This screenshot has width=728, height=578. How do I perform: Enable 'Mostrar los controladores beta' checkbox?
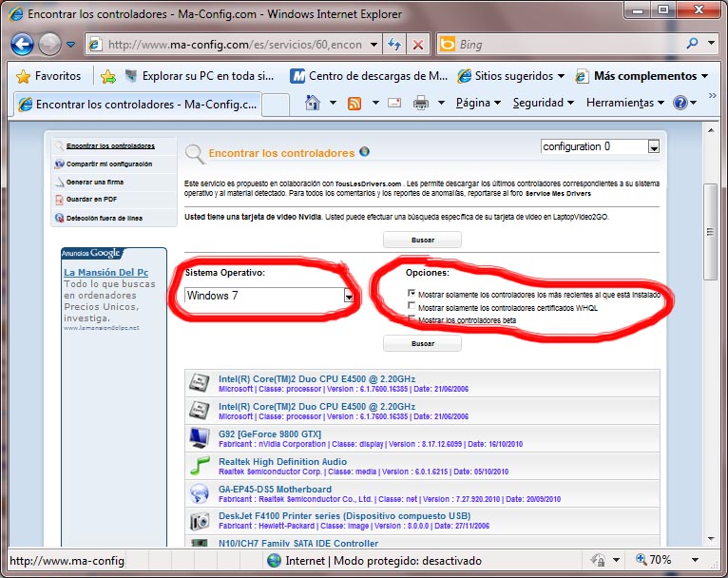pyautogui.click(x=412, y=318)
